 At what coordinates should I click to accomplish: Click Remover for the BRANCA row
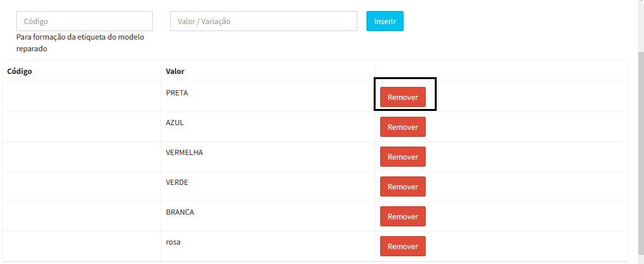point(402,217)
